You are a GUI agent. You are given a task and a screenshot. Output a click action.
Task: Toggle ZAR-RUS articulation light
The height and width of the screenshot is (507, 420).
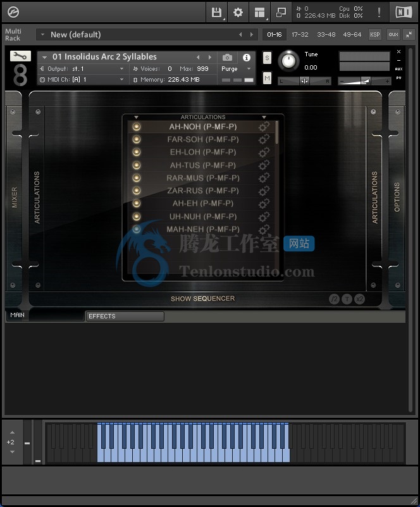click(x=137, y=191)
